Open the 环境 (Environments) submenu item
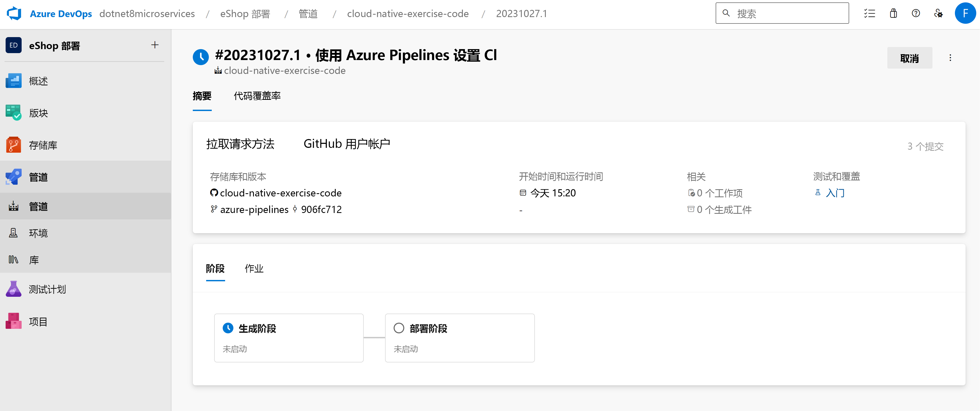The height and width of the screenshot is (411, 980). click(38, 233)
